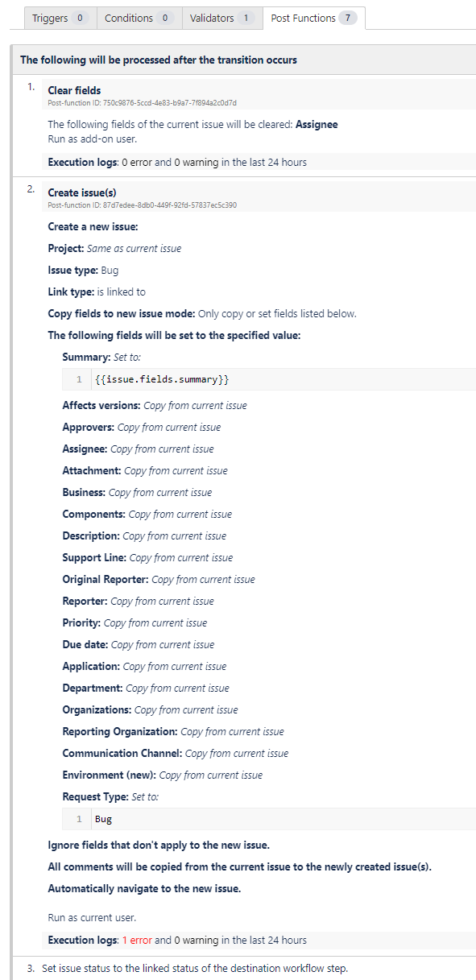The height and width of the screenshot is (980, 476).
Task: Click the Post Functions count badge showing 7
Action: coord(347,18)
